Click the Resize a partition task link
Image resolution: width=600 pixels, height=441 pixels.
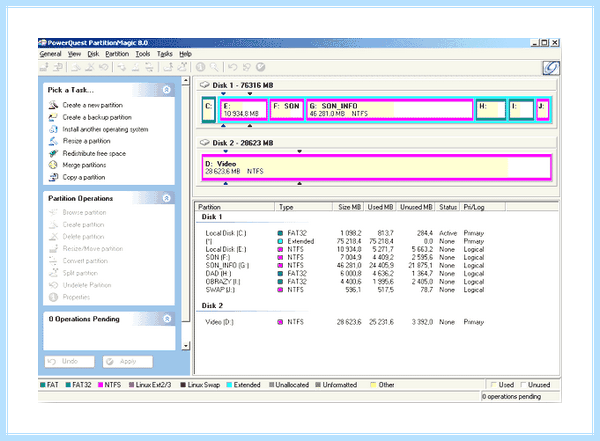click(x=86, y=141)
